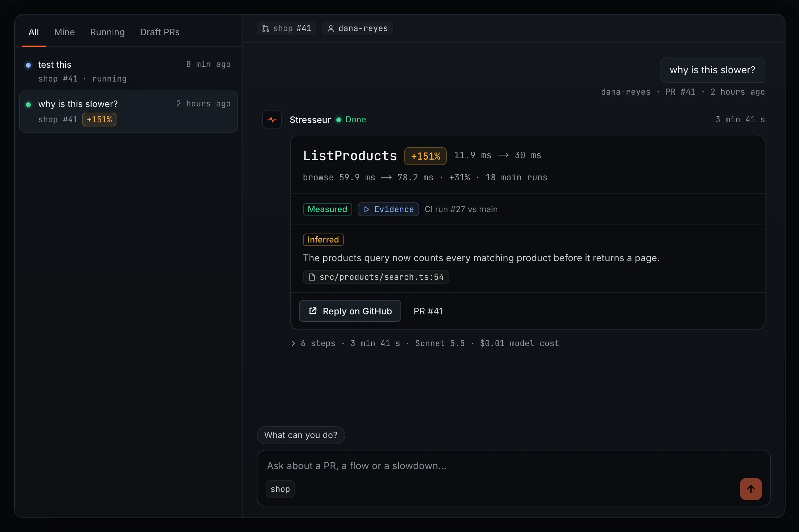Click the blue running status dot
Image resolution: width=799 pixels, height=532 pixels.
28,65
